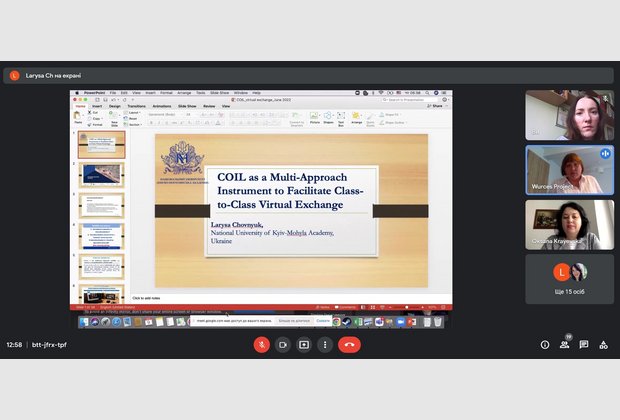620x420 pixels.
Task: Open the Help menu in menu bar
Action: tap(257, 93)
